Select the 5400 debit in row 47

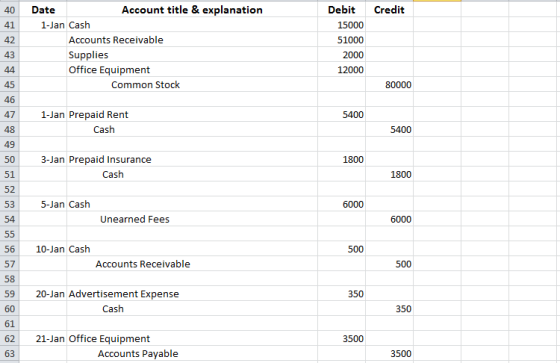pyautogui.click(x=341, y=115)
